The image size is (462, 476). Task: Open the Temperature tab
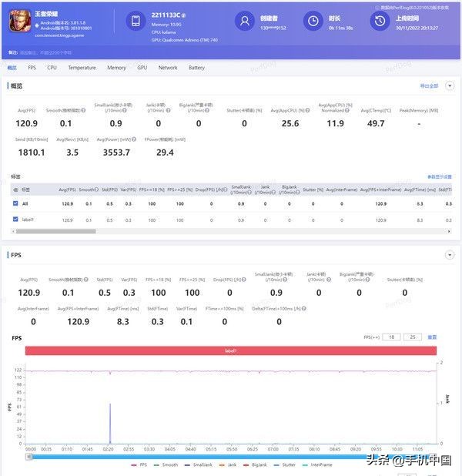(82, 68)
